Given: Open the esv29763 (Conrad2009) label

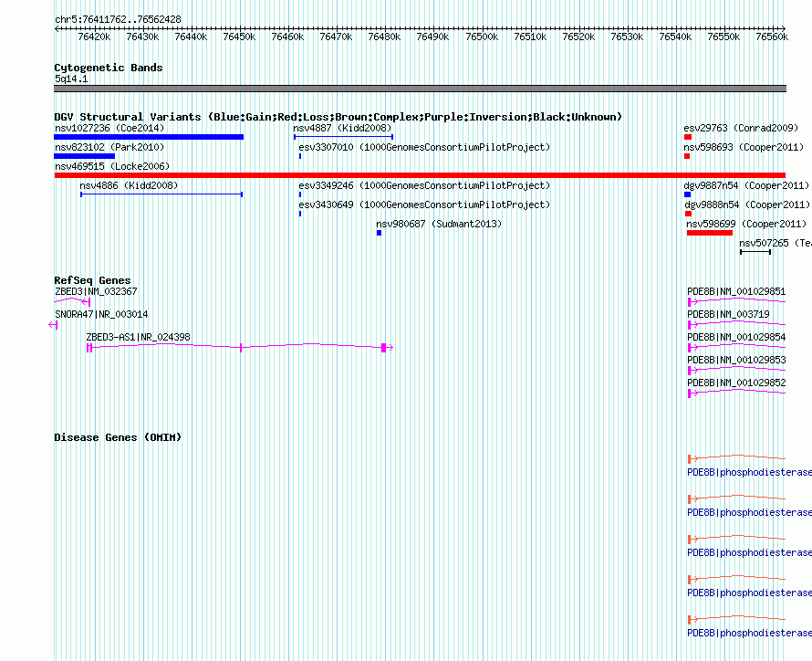Looking at the screenshot, I should (741, 128).
